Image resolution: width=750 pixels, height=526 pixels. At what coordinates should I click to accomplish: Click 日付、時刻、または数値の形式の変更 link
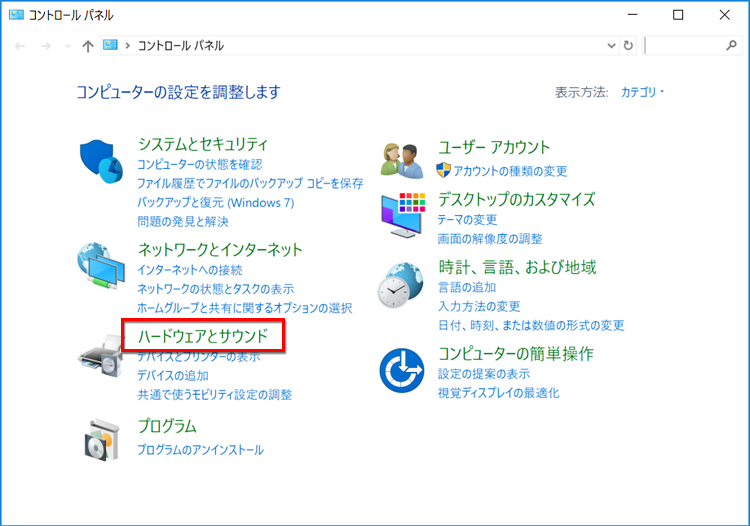(x=531, y=325)
